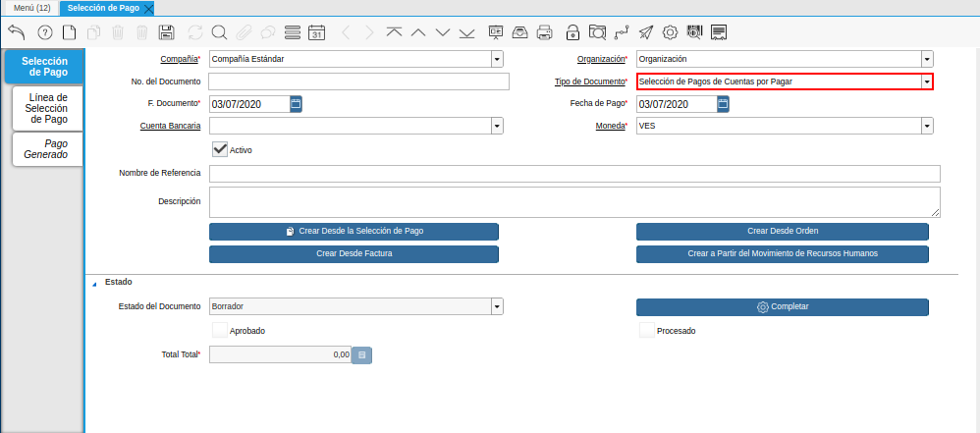Click the Compañía underlined label link
Image resolution: width=980 pixels, height=433 pixels.
[x=179, y=59]
